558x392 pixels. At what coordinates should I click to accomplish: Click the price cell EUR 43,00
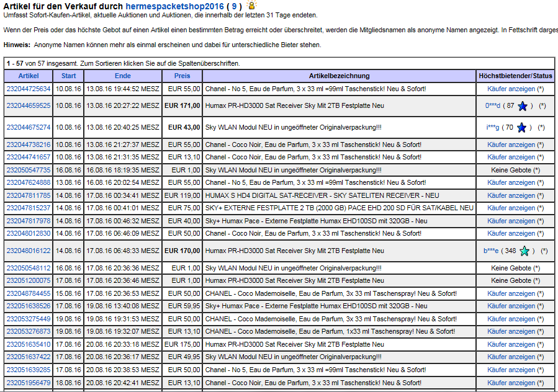click(182, 127)
